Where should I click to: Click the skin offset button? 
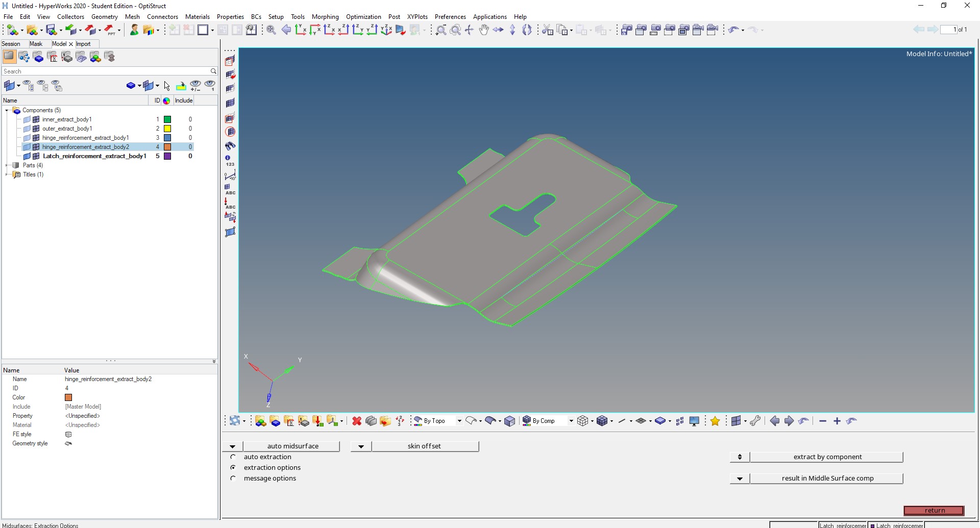[x=424, y=446]
